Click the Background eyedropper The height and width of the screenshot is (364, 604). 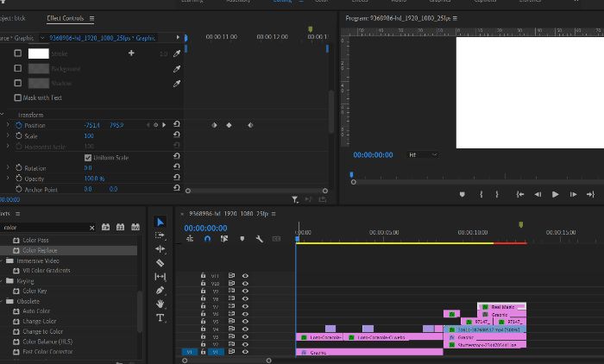(177, 68)
